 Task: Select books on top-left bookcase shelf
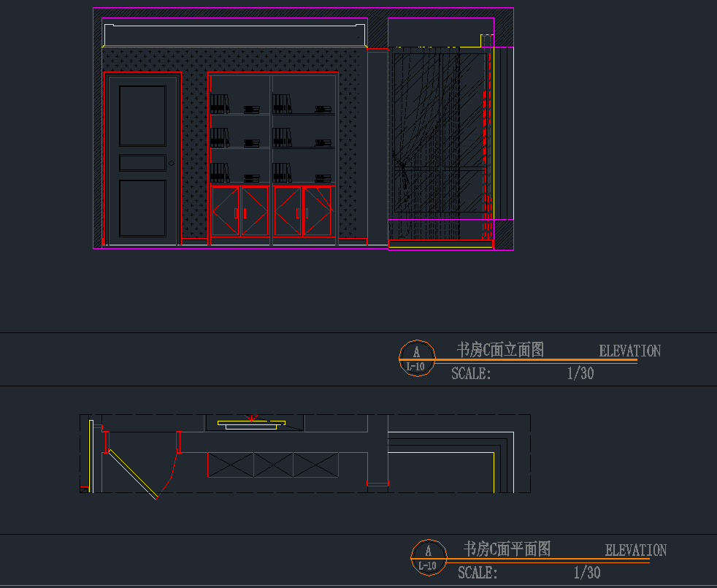coord(220,104)
